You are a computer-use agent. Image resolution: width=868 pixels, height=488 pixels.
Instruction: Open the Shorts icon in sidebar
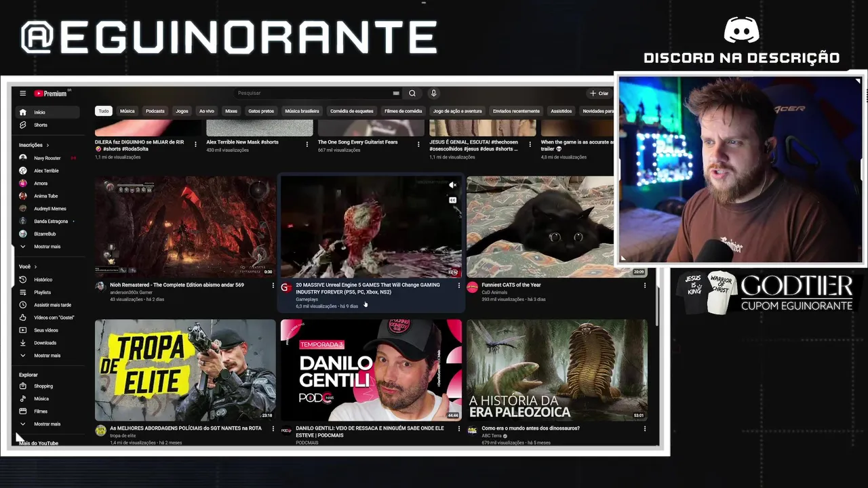pos(22,125)
